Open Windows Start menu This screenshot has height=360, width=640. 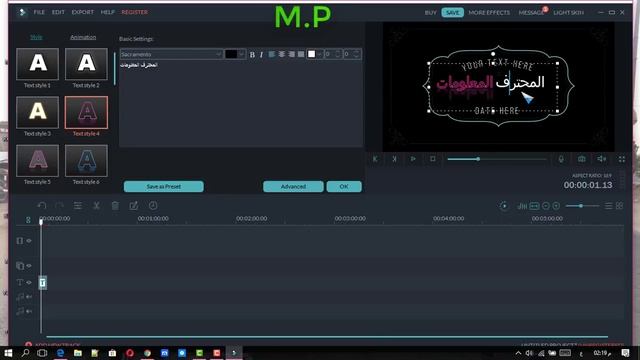8,353
